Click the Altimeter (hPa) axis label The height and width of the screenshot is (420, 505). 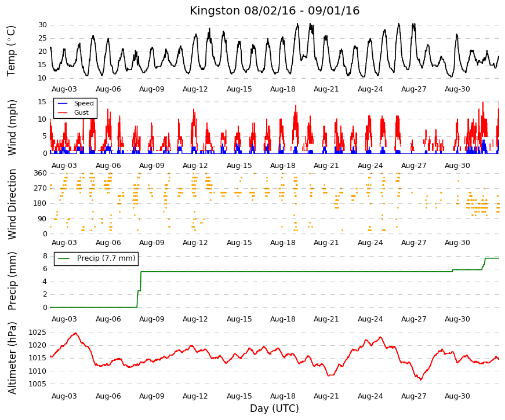click(12, 358)
